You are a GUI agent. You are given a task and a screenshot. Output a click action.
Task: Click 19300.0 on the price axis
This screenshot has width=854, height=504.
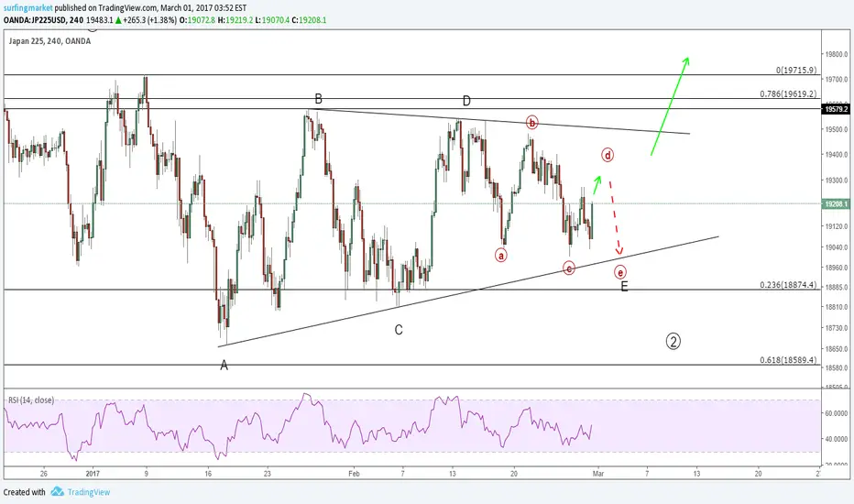point(837,181)
